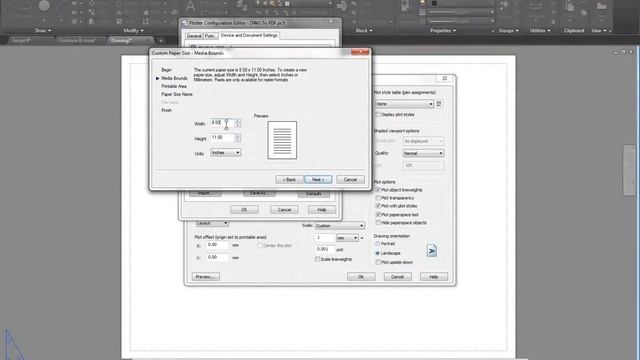Open the Scale dropdown set to Custom
Screen dimensions: 640x360
339,226
